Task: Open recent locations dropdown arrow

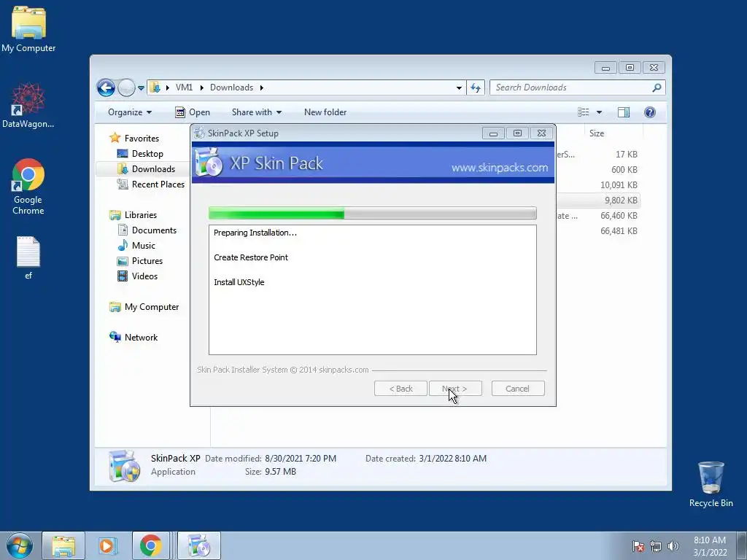Action: 141,87
